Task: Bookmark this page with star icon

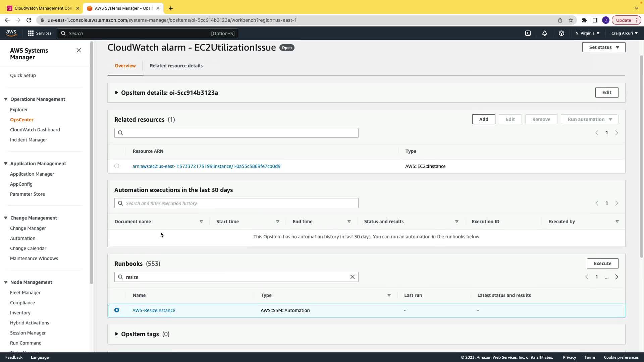Action: point(571,20)
